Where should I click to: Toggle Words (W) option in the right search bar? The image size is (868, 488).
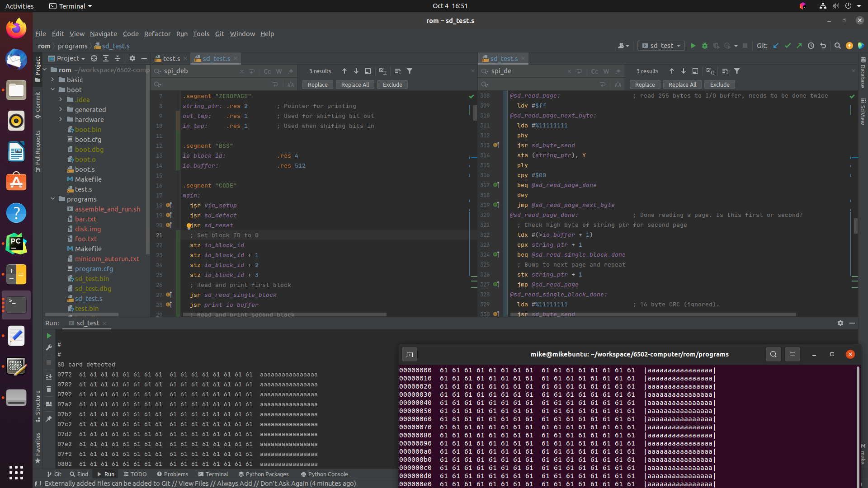click(606, 71)
